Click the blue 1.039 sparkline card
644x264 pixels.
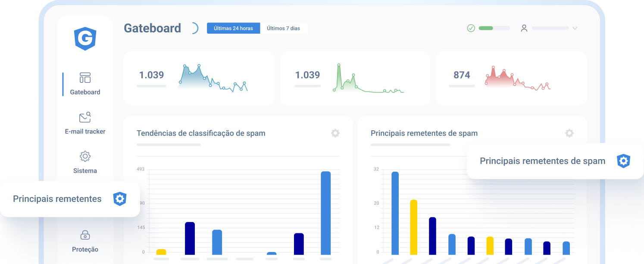(199, 78)
